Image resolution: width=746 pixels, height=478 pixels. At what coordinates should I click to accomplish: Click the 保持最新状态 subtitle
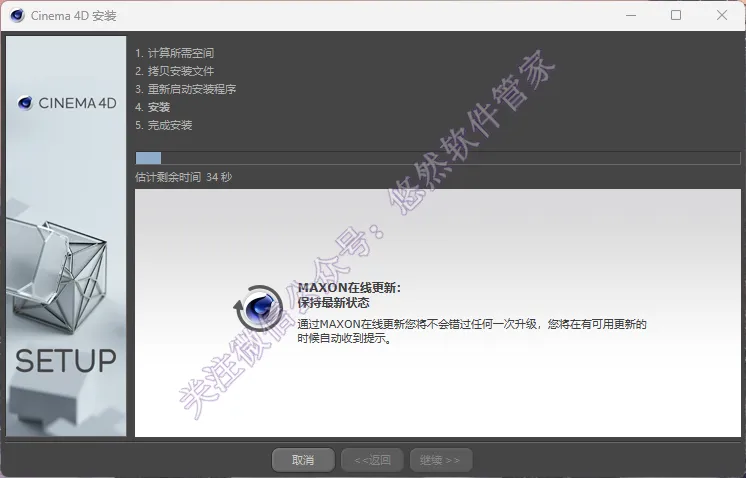tap(334, 302)
